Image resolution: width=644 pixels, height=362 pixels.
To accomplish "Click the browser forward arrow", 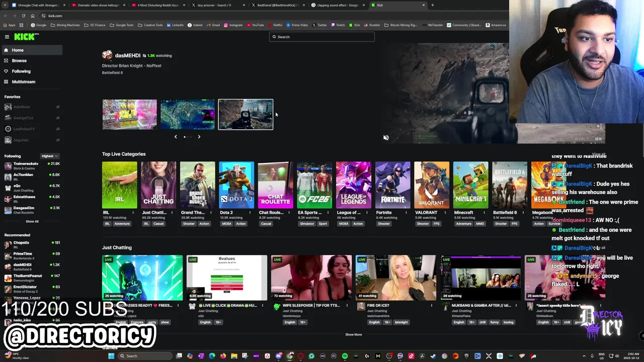I will click(14, 16).
